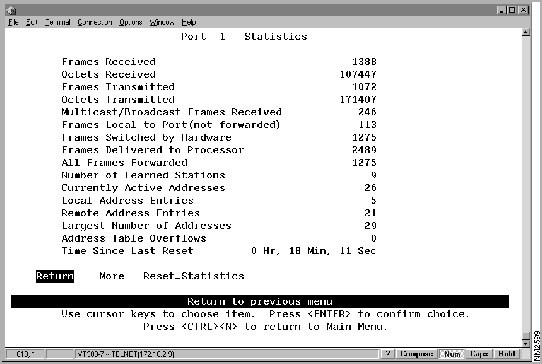Viewport: 542px width, 364px height.
Task: Click the "Multicast/Broadcast Frames Received" label
Action: [x=171, y=112]
